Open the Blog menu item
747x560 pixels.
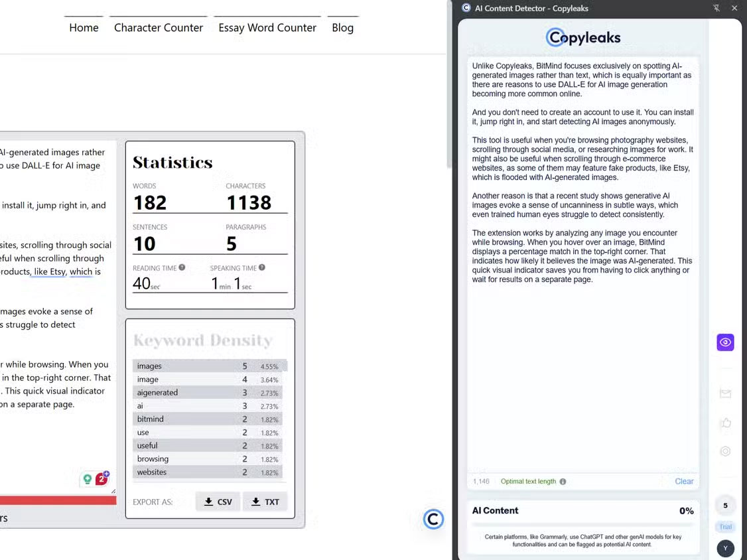[x=342, y=28]
